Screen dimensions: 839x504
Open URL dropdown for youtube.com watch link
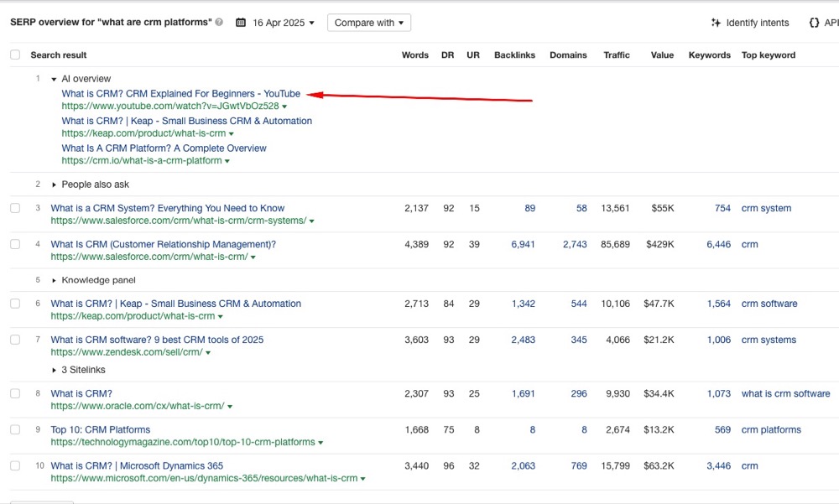pos(284,107)
